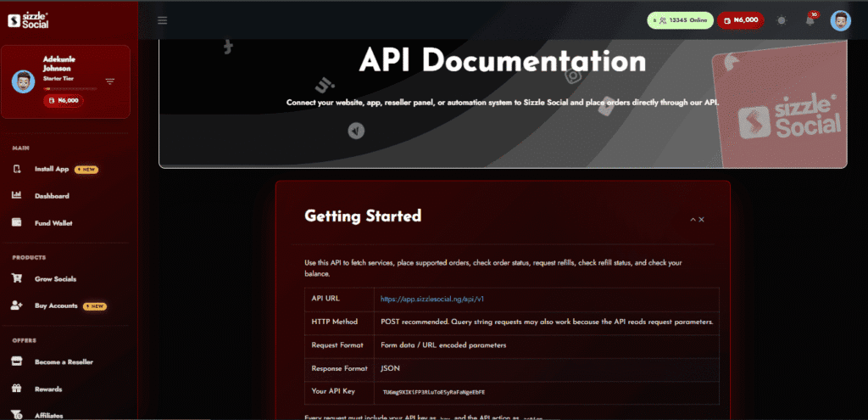Click Form data / URL encoded parameters text
The height and width of the screenshot is (420, 868).
[x=443, y=344]
